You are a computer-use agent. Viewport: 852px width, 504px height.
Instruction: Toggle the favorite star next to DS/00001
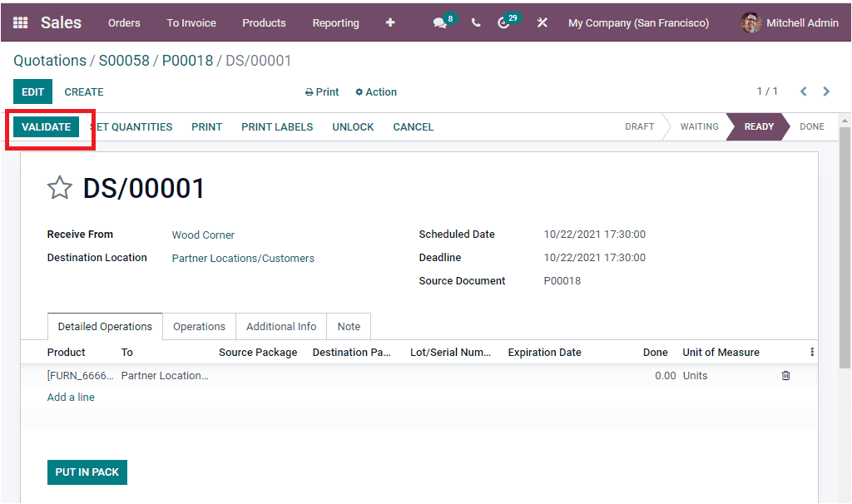pyautogui.click(x=59, y=187)
